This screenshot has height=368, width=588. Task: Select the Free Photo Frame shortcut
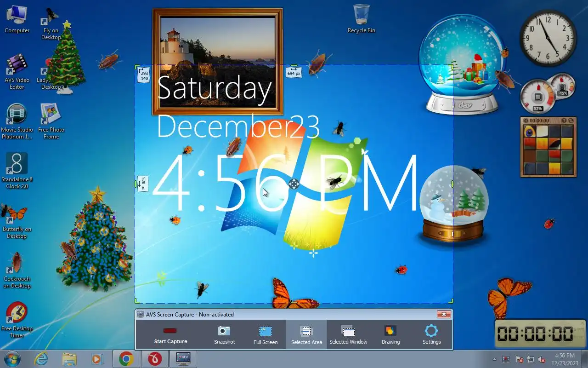pos(51,121)
